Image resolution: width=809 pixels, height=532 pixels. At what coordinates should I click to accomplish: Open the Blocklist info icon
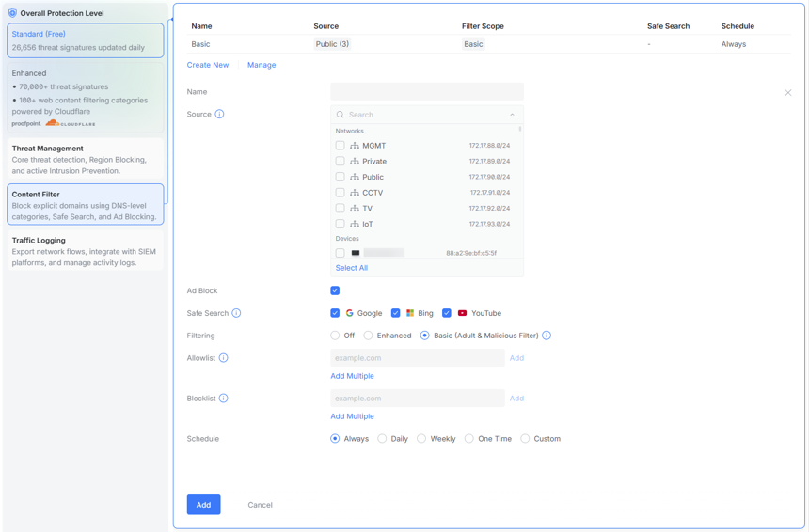click(223, 398)
